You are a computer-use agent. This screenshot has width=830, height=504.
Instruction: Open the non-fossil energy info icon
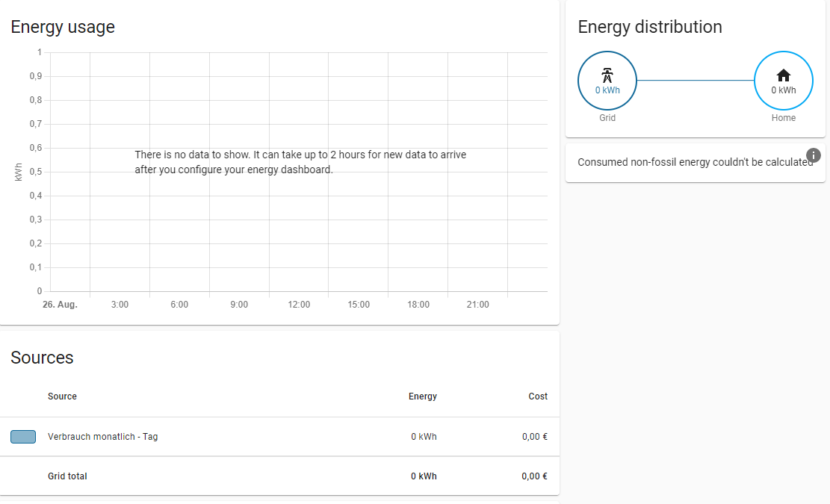(x=814, y=155)
